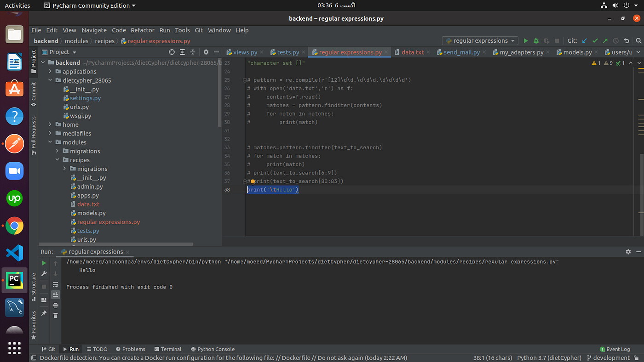Open the Refactor menu

pyautogui.click(x=143, y=30)
